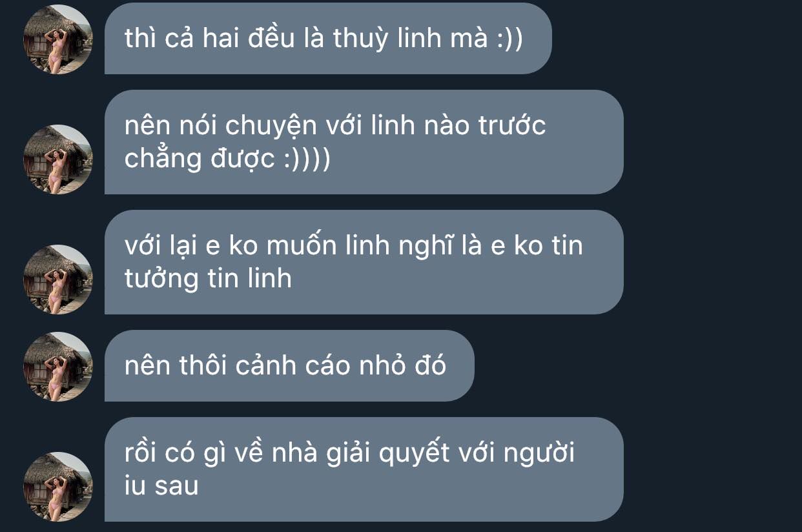Select message bubble "thì cả hai đều là thuỳ linh mà :))"
Screen dimensions: 802x532
pyautogui.click(x=328, y=38)
